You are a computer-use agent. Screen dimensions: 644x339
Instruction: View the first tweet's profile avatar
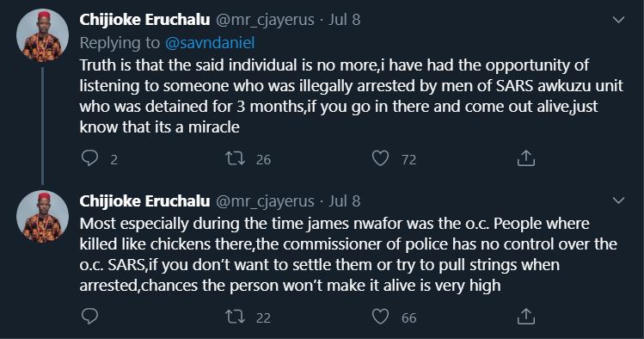point(42,36)
